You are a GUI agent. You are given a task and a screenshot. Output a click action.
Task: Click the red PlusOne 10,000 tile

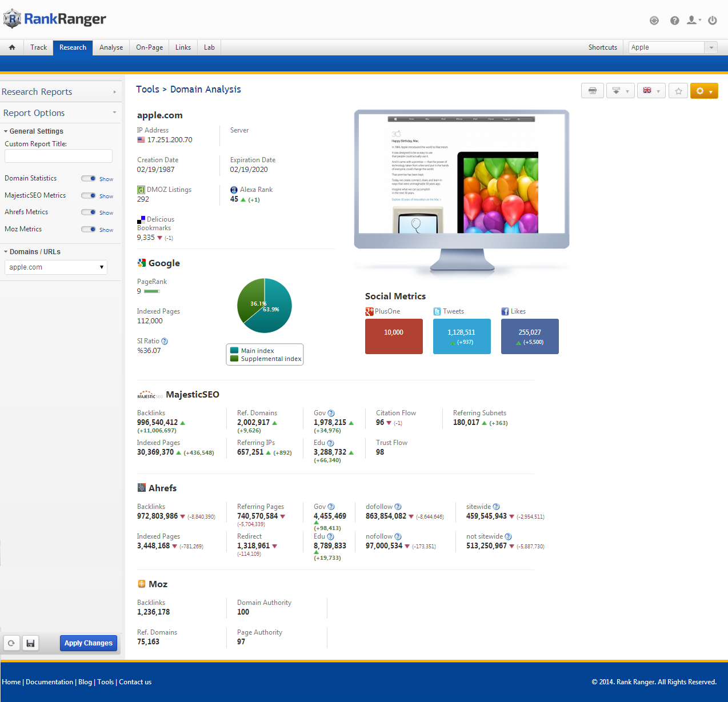394,336
